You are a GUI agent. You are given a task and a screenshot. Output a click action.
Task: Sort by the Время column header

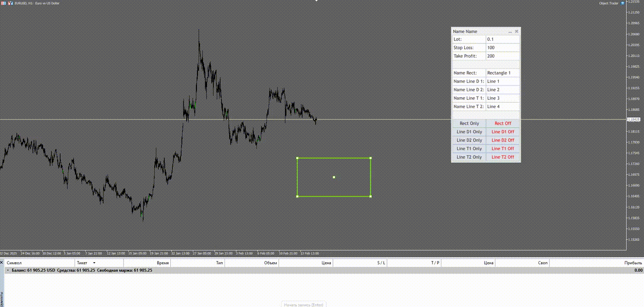tap(147, 263)
